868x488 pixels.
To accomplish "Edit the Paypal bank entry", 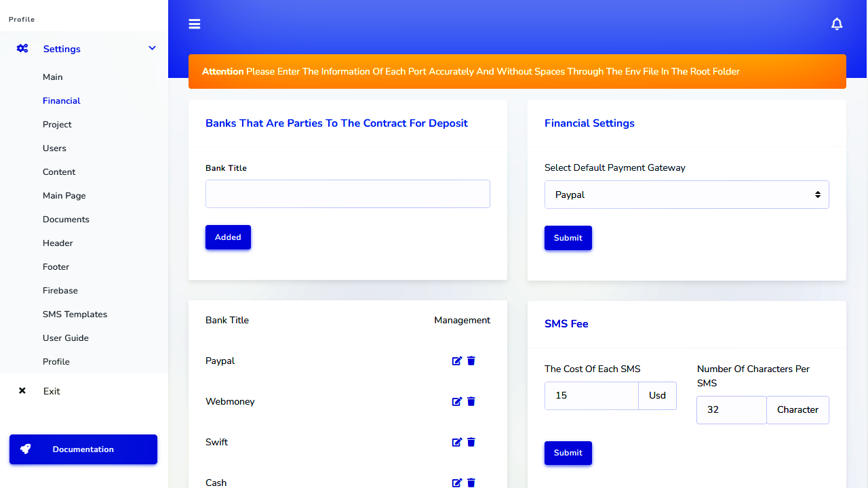I will click(457, 361).
